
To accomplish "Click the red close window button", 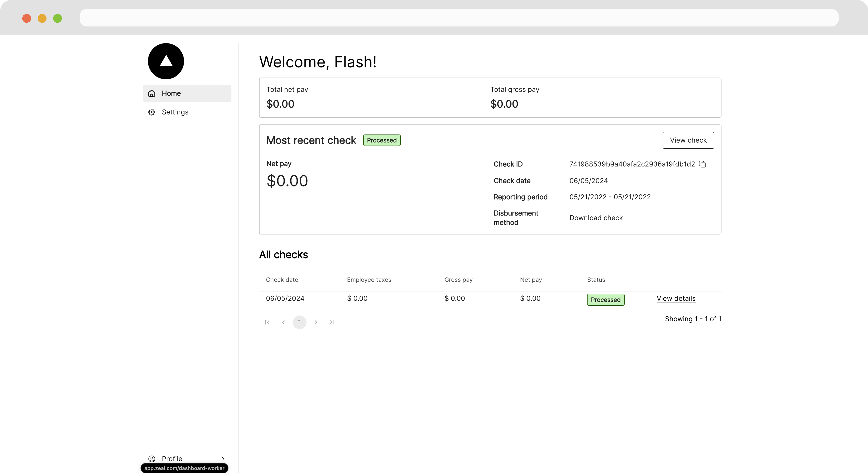I will tap(27, 18).
